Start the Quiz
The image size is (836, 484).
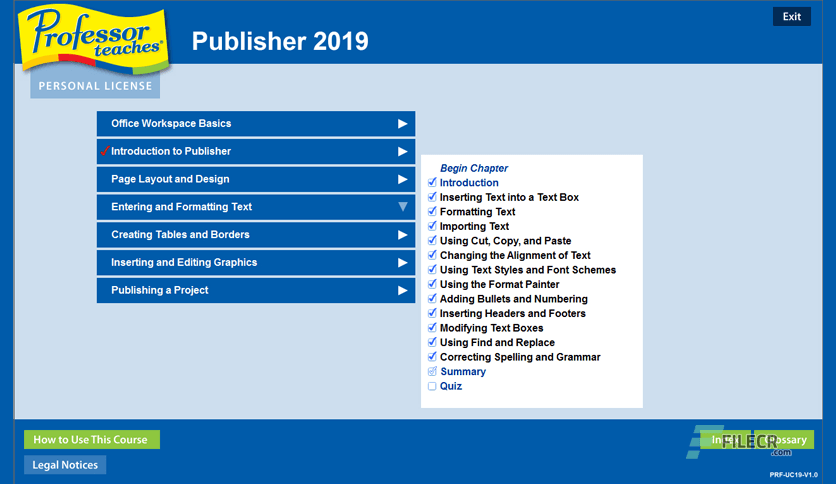click(451, 386)
